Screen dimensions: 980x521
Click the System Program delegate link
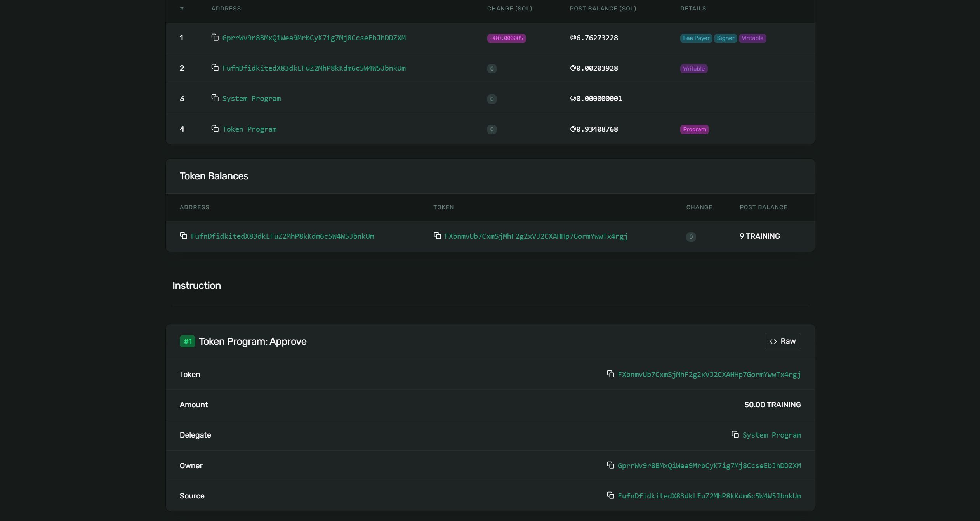pyautogui.click(x=772, y=435)
